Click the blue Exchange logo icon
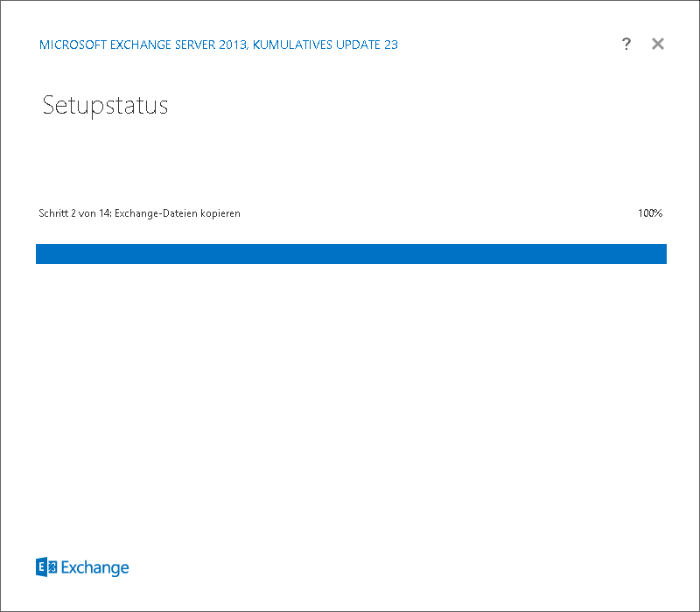The height and width of the screenshot is (612, 700). coord(46,567)
